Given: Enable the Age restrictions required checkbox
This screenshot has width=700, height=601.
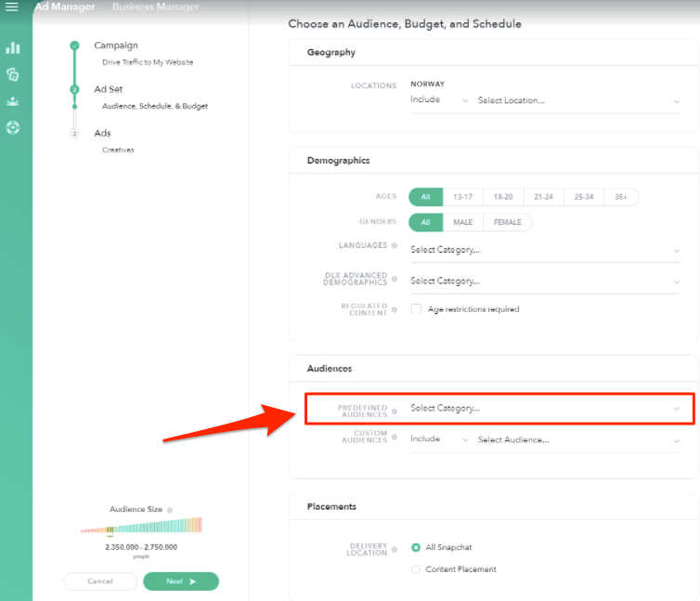Looking at the screenshot, I should click(x=416, y=309).
